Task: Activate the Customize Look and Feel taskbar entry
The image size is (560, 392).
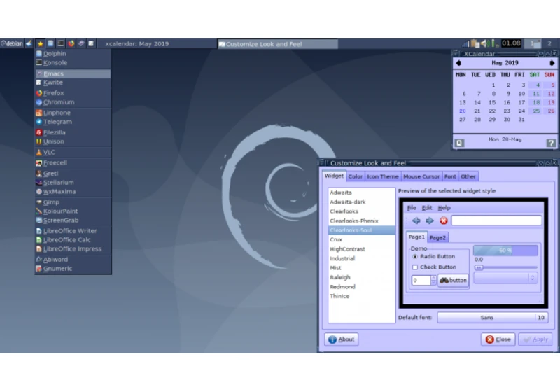Action: point(277,44)
